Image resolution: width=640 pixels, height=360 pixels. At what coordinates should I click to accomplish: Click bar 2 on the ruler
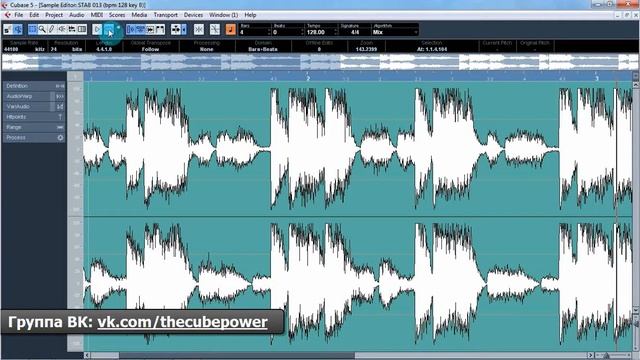tap(308, 78)
